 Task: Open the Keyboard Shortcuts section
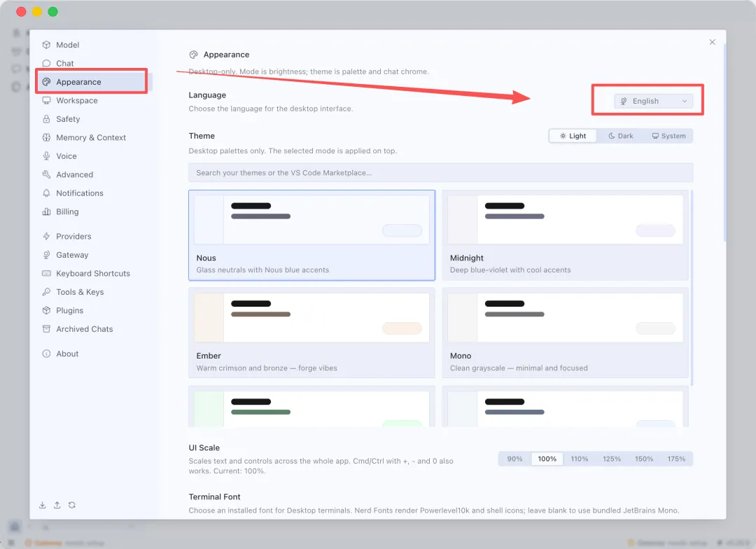94,274
